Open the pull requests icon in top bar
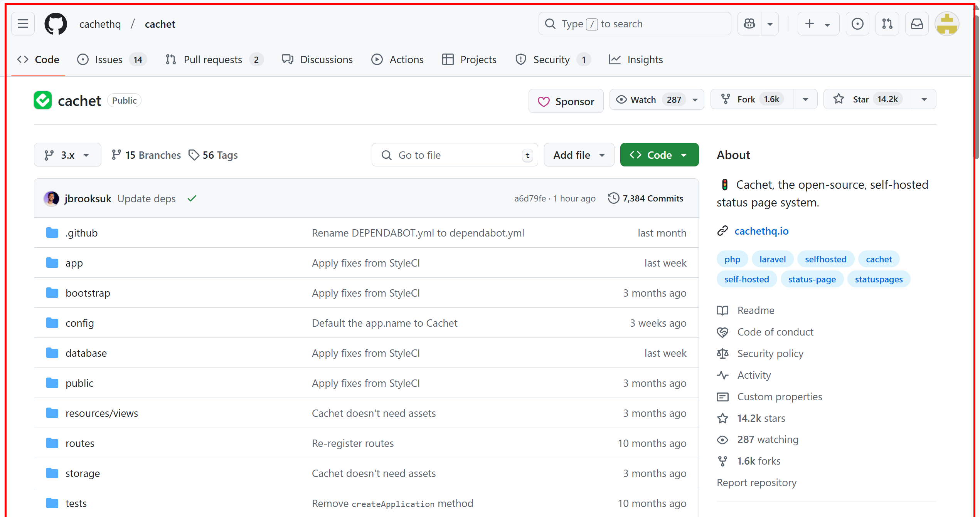Screen dimensions: 980x517 [x=887, y=24]
